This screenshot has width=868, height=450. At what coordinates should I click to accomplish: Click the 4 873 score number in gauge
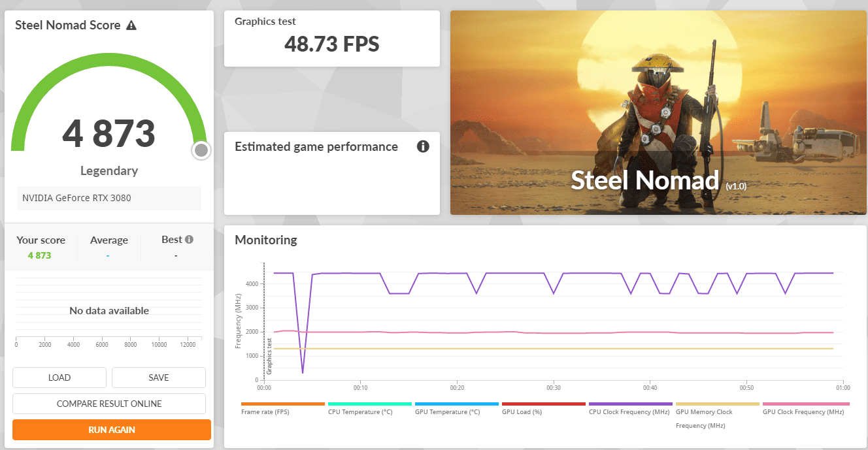tap(108, 133)
